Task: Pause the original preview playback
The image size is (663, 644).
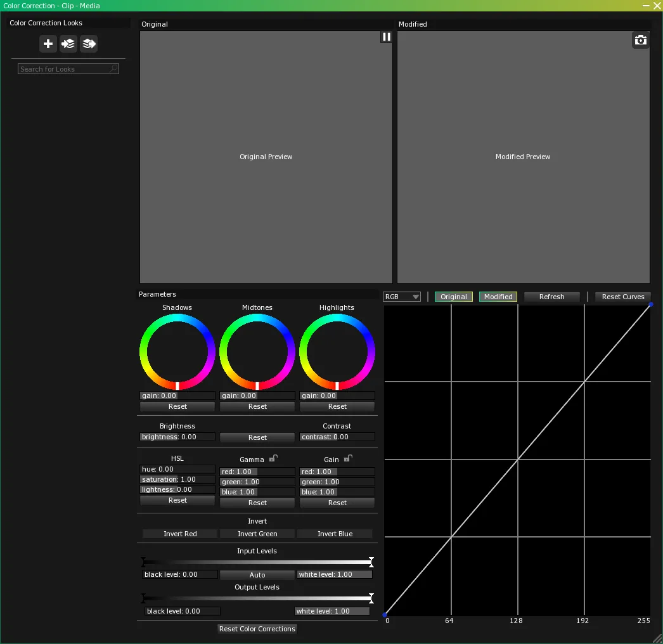Action: click(x=387, y=37)
